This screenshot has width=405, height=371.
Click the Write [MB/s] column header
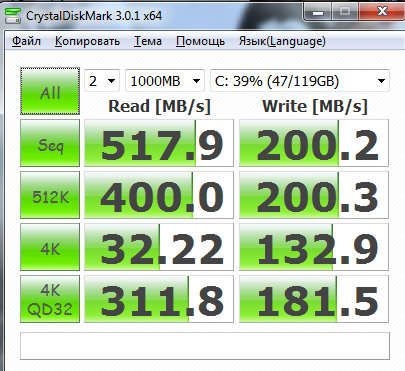click(x=315, y=106)
